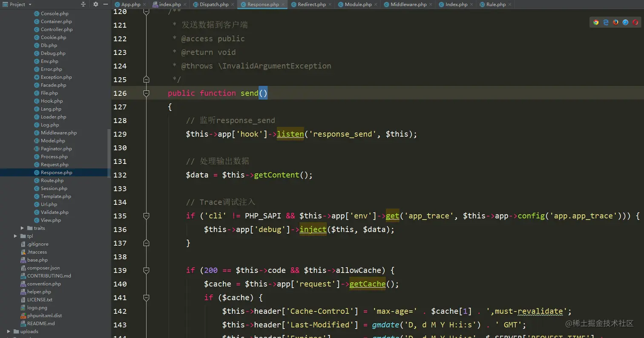Select Middleware.php in project tree
The height and width of the screenshot is (338, 644).
pos(59,133)
